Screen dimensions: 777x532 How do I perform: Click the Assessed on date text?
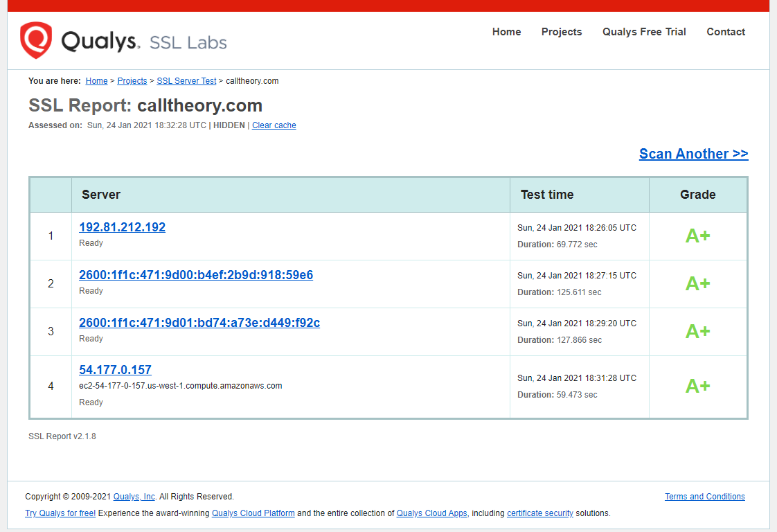147,125
